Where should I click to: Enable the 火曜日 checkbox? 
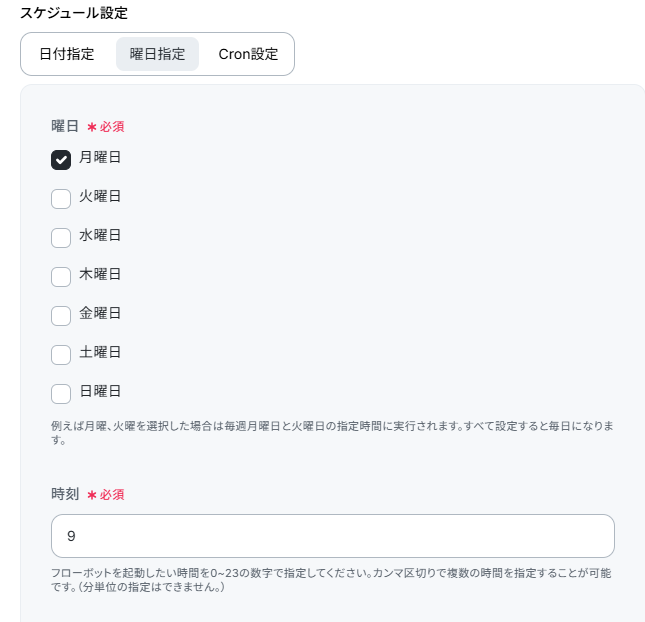[61, 198]
